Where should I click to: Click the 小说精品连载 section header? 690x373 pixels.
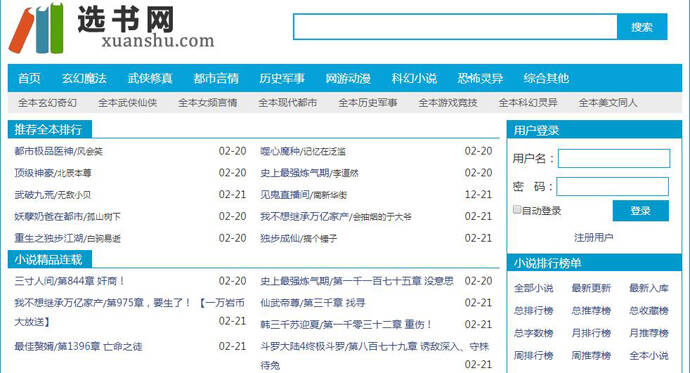(x=49, y=260)
